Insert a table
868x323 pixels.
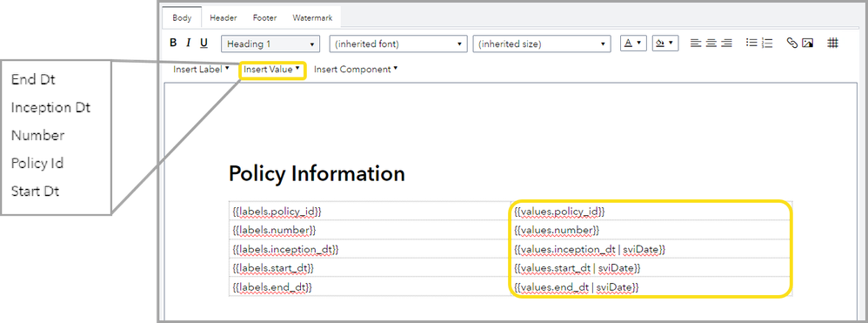832,44
